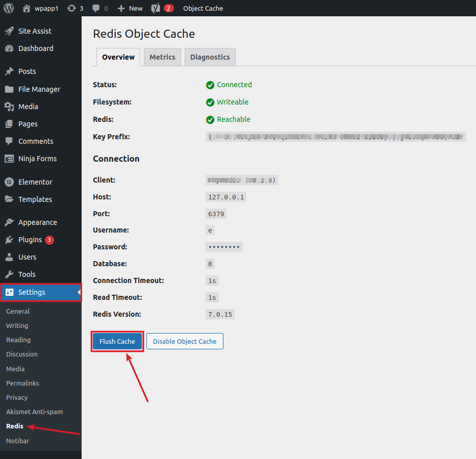The width and height of the screenshot is (476, 459).
Task: Click the Port value 6379
Action: pos(216,214)
